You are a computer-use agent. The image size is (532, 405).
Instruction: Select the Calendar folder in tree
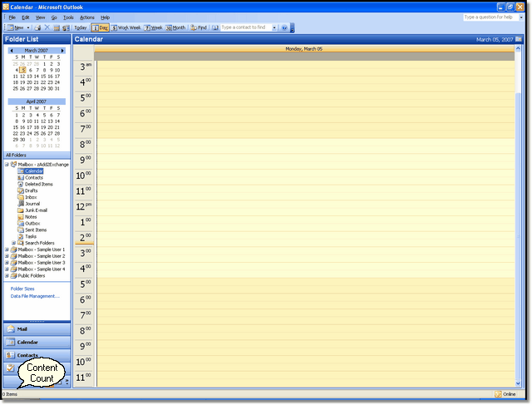click(x=33, y=171)
